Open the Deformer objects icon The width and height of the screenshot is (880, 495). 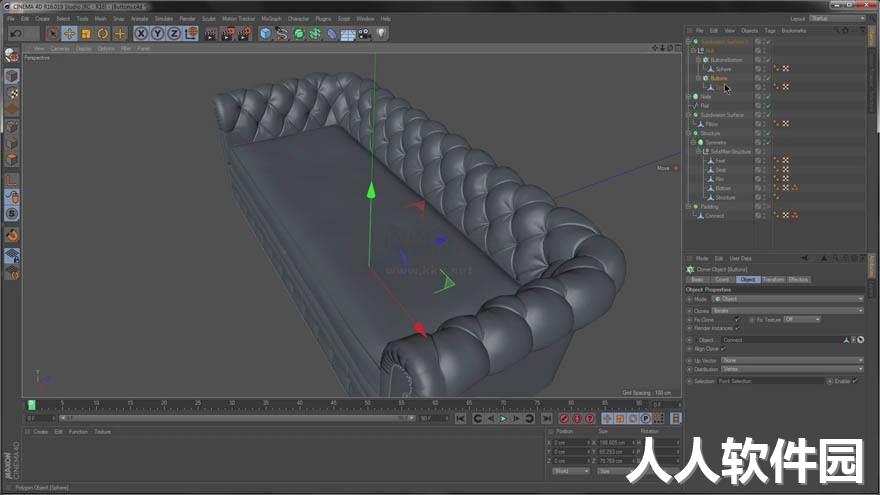(x=332, y=34)
